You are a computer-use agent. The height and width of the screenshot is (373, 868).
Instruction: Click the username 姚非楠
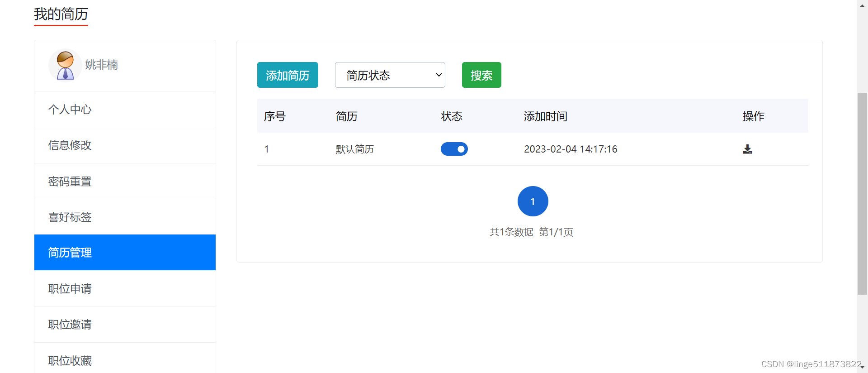coord(101,65)
